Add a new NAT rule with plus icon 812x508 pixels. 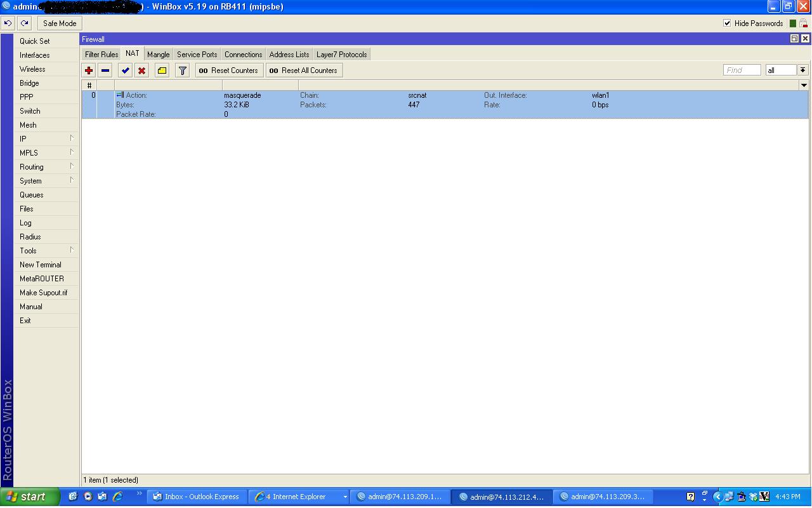[89, 70]
